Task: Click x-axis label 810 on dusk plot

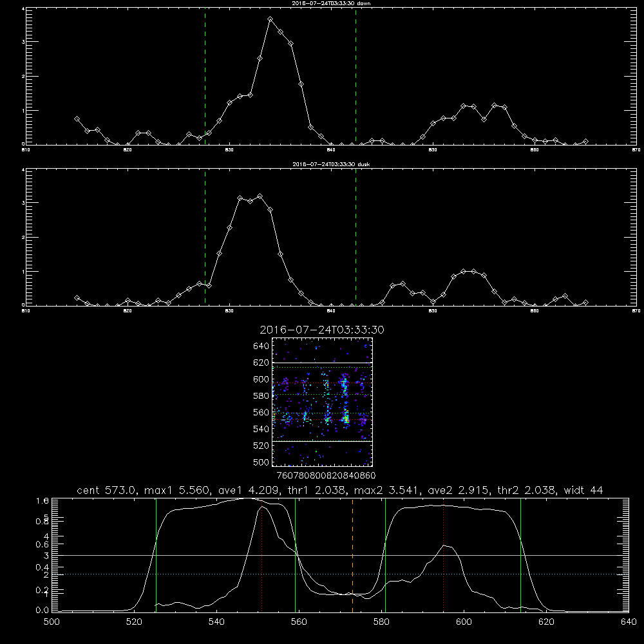Action: [x=26, y=311]
